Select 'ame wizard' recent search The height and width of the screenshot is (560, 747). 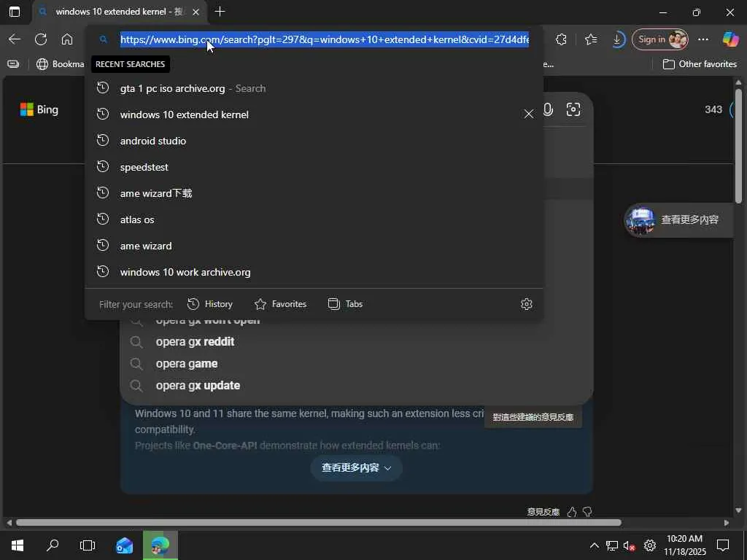click(x=314, y=246)
